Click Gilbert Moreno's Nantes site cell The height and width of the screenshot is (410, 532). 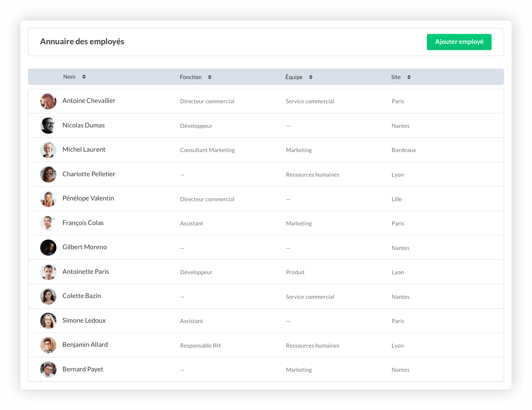(401, 248)
